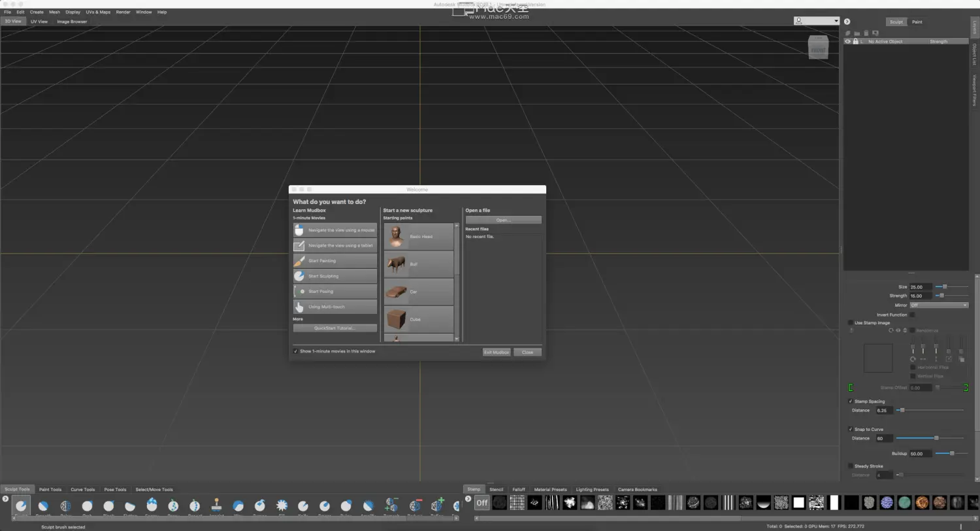Switch to the Paint Tools tab
The width and height of the screenshot is (980, 531).
click(x=50, y=489)
